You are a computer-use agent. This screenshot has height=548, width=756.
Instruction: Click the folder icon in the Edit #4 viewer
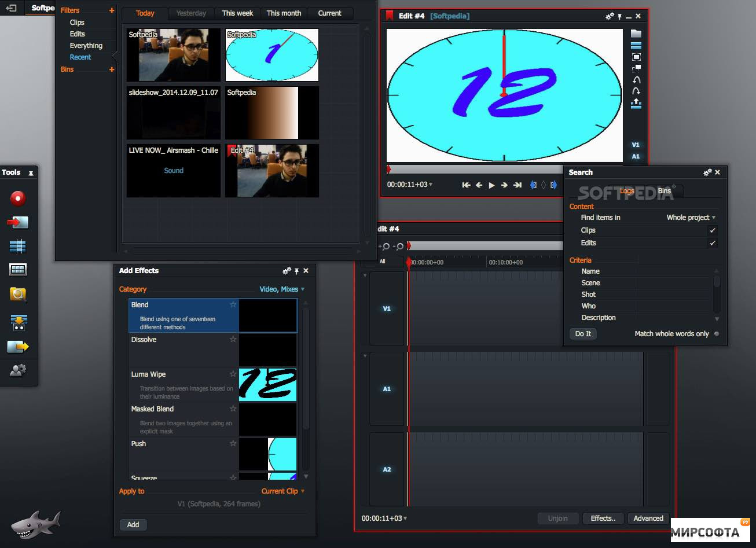coord(636,33)
